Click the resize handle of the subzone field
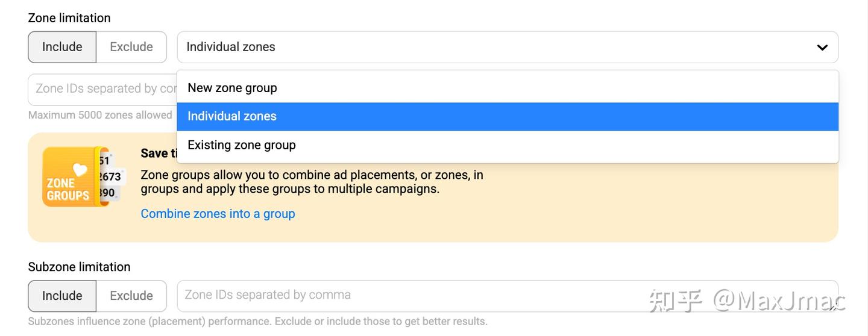This screenshot has width=868, height=336. click(833, 308)
